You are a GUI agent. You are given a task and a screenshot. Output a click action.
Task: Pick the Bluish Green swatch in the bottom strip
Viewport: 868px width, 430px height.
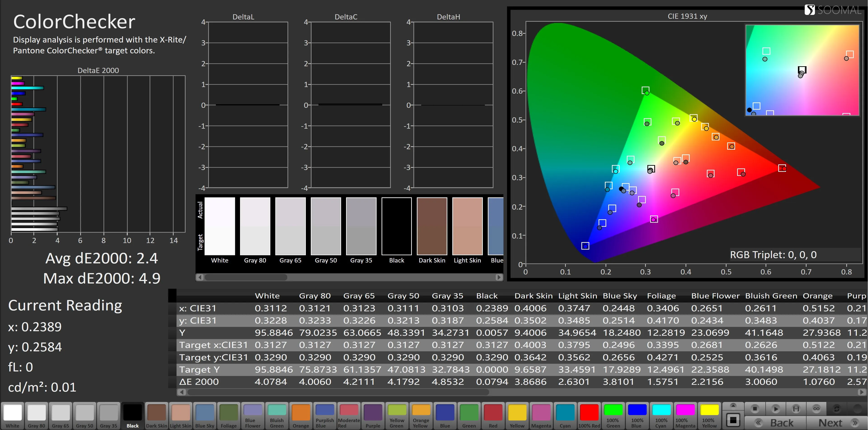click(277, 416)
